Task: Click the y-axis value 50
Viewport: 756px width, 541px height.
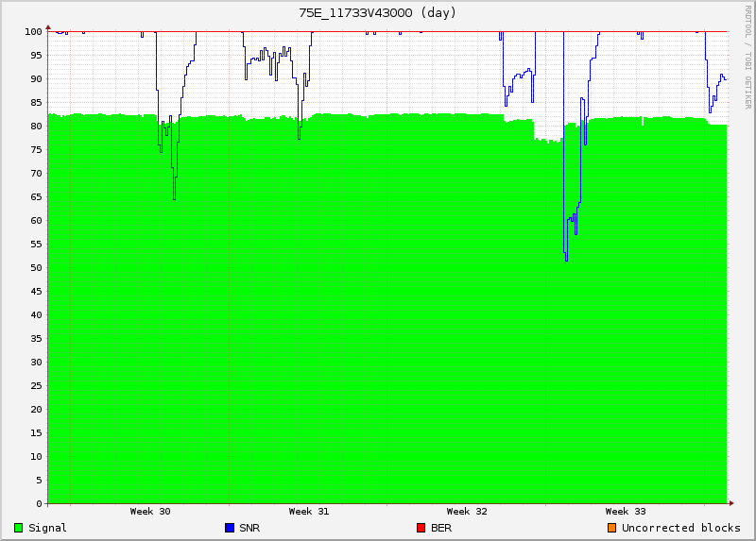Action: tap(36, 268)
